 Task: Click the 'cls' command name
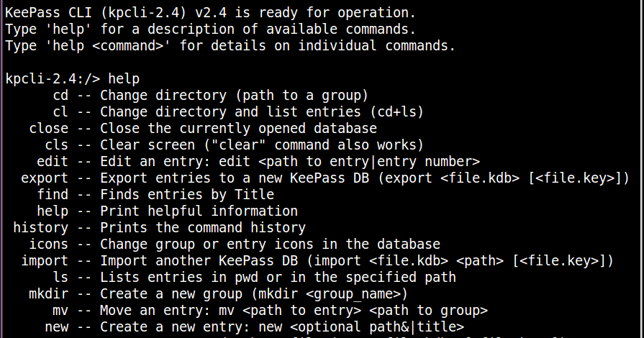click(56, 145)
